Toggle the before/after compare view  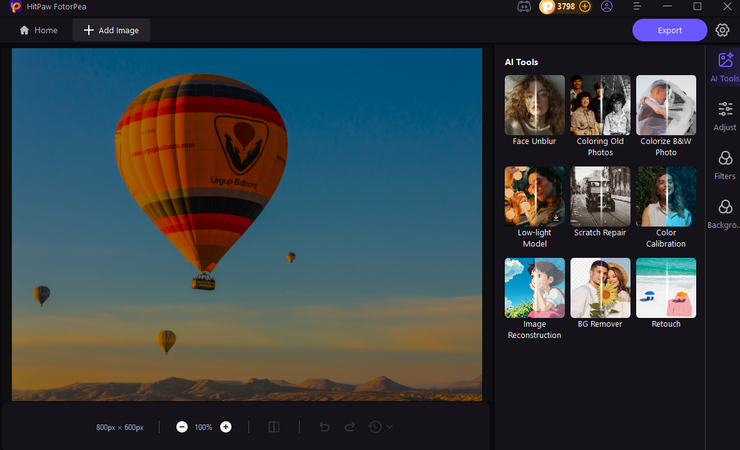(x=274, y=427)
